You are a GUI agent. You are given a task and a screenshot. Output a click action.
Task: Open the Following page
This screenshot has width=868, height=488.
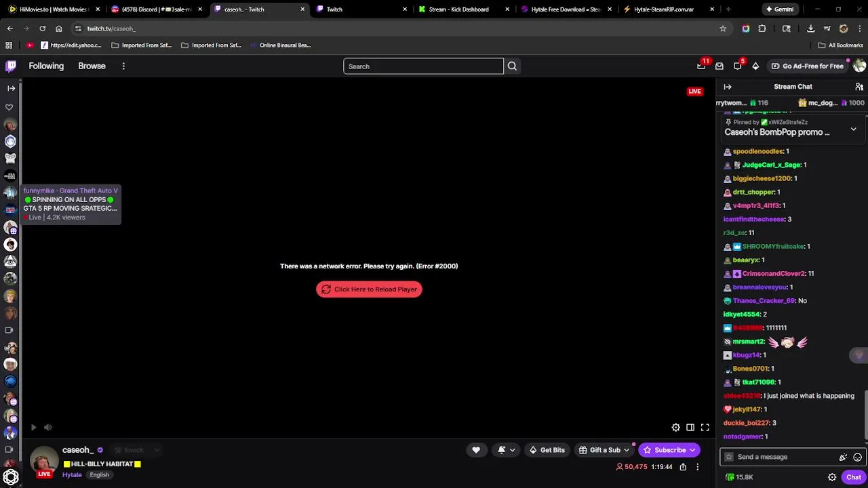(46, 66)
